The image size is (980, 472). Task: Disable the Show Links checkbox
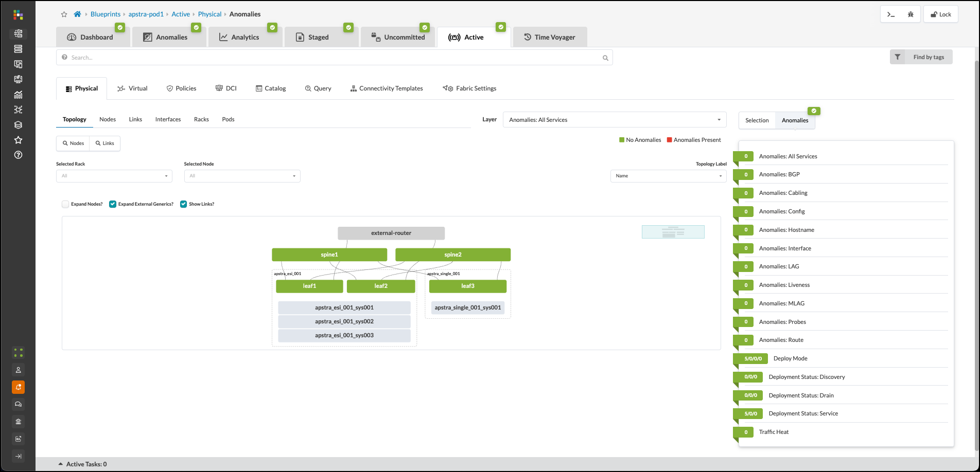coord(183,204)
